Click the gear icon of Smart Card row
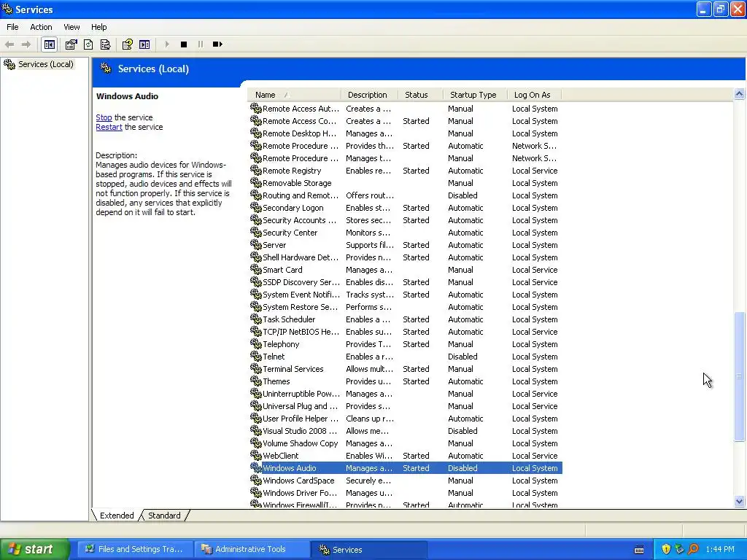Screen dimensions: 747x560 click(256, 269)
